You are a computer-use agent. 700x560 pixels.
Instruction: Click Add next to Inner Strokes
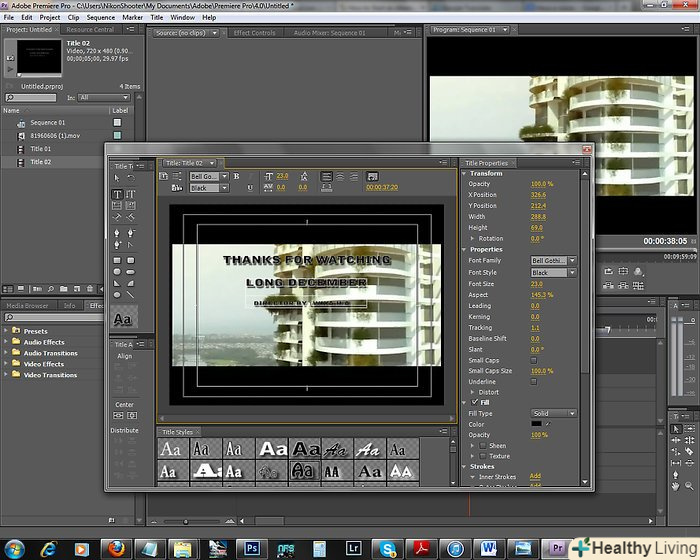coord(535,477)
